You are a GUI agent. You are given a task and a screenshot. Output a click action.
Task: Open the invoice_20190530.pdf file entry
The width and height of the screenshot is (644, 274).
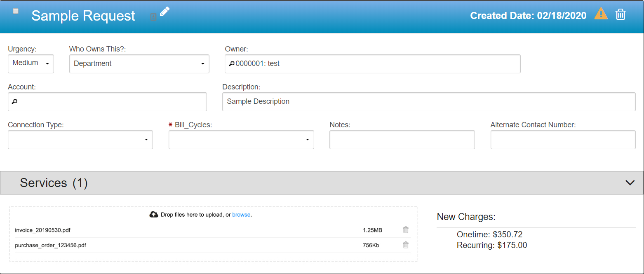[x=40, y=230]
